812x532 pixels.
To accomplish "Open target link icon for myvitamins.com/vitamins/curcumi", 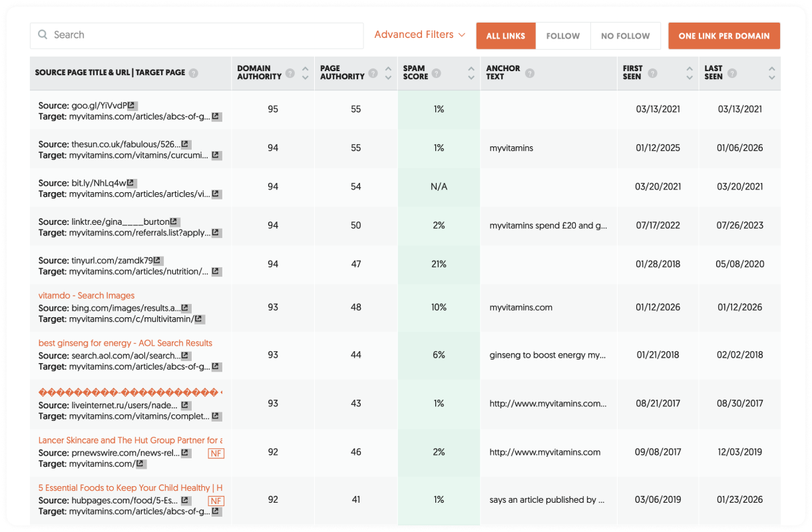I will [216, 155].
